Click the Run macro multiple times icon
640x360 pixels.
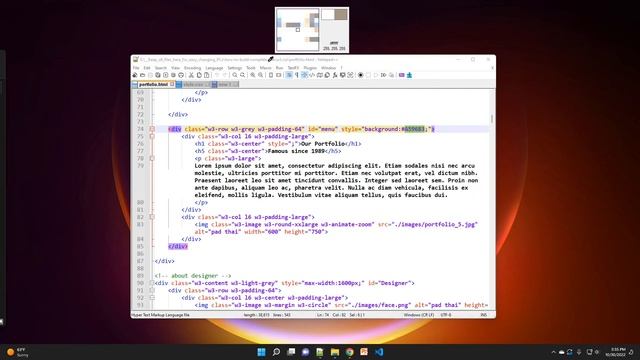tap(383, 75)
